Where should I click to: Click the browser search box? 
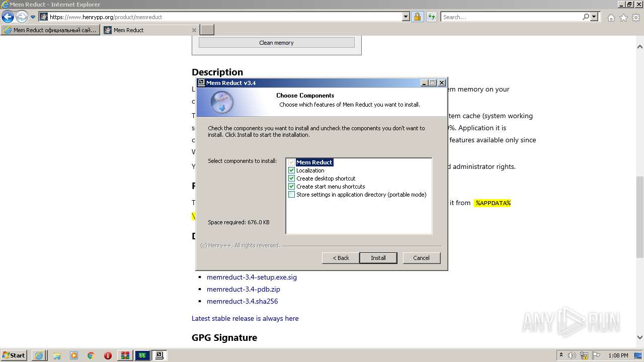pyautogui.click(x=511, y=17)
